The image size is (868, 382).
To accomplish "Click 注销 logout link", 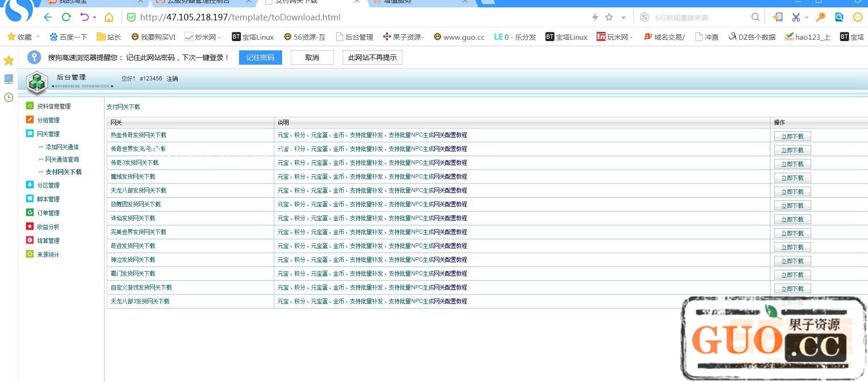I will pos(172,79).
